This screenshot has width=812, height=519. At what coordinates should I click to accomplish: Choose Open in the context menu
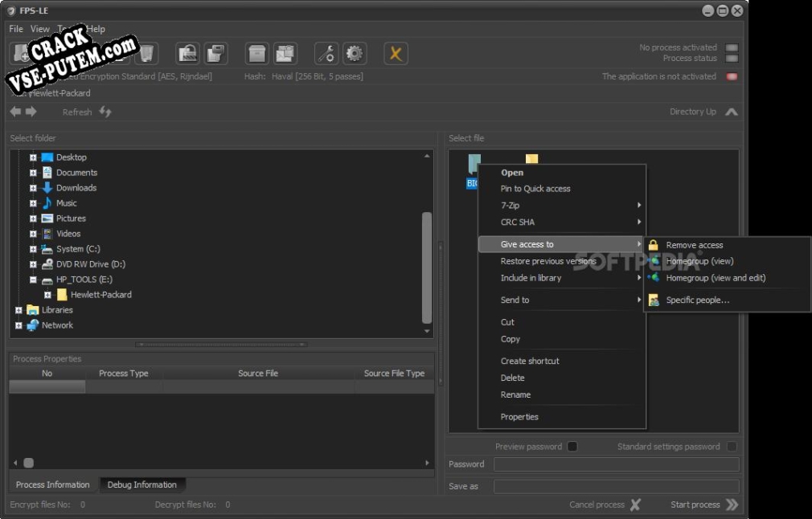pyautogui.click(x=562, y=173)
